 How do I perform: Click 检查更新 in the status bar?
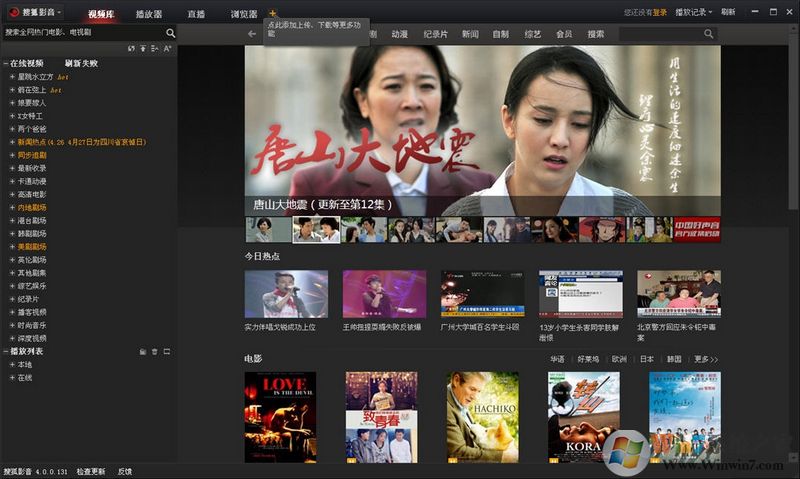pos(91,471)
